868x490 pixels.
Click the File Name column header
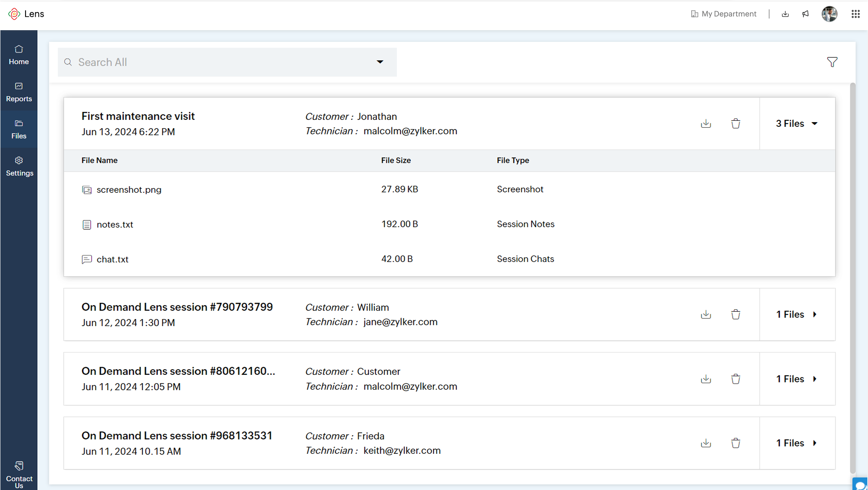pos(99,160)
